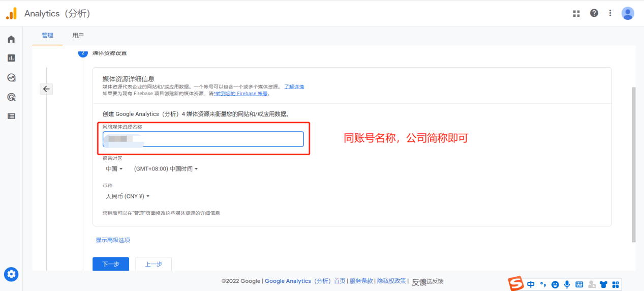644x291 pixels.
Task: Switch to the 用户 tab
Action: pyautogui.click(x=78, y=36)
